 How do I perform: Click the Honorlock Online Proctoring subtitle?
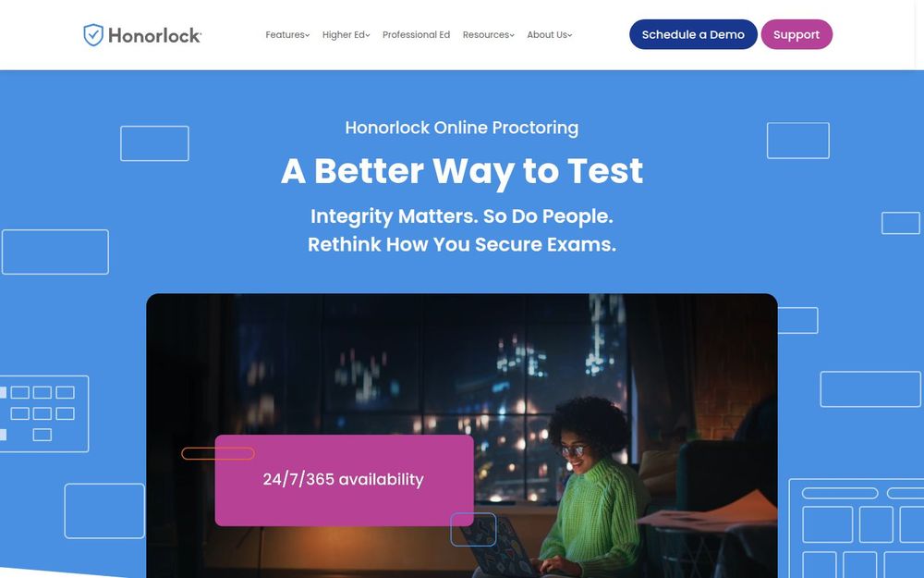(462, 128)
